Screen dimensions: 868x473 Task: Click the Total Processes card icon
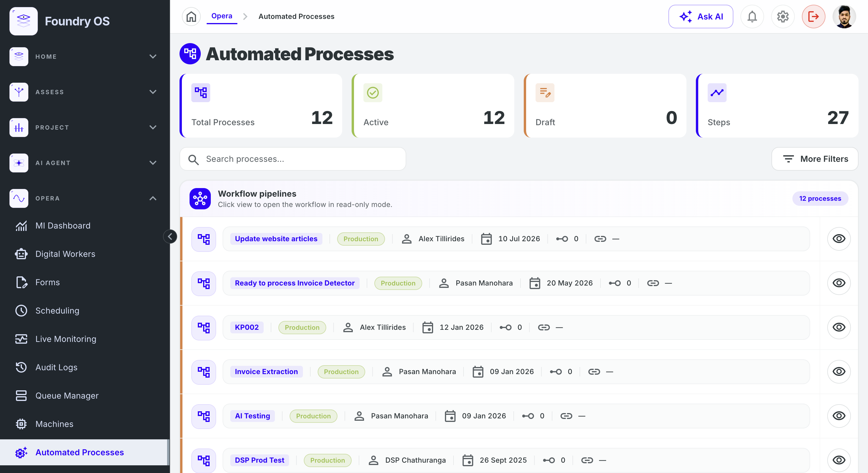(200, 92)
